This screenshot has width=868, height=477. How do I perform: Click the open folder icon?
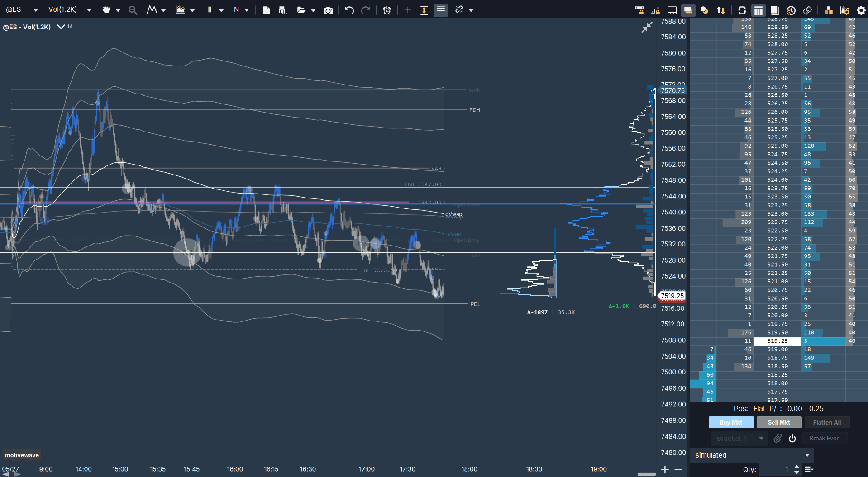coord(301,10)
